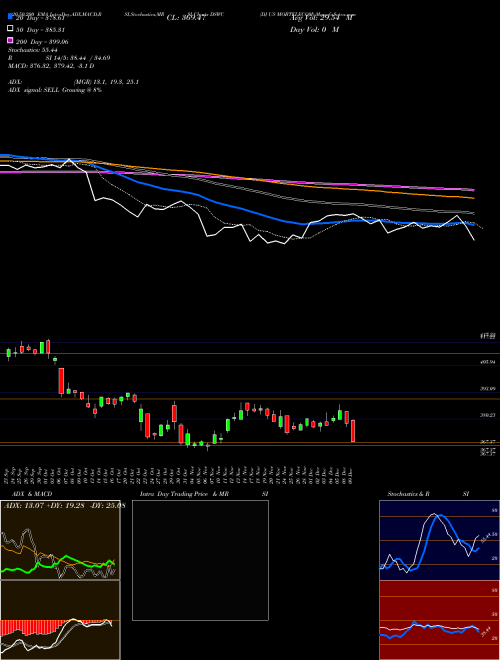Screen dimensions: 500x660
Task: Click the 'Day Vol: 0 M' label
Action: pos(314,30)
